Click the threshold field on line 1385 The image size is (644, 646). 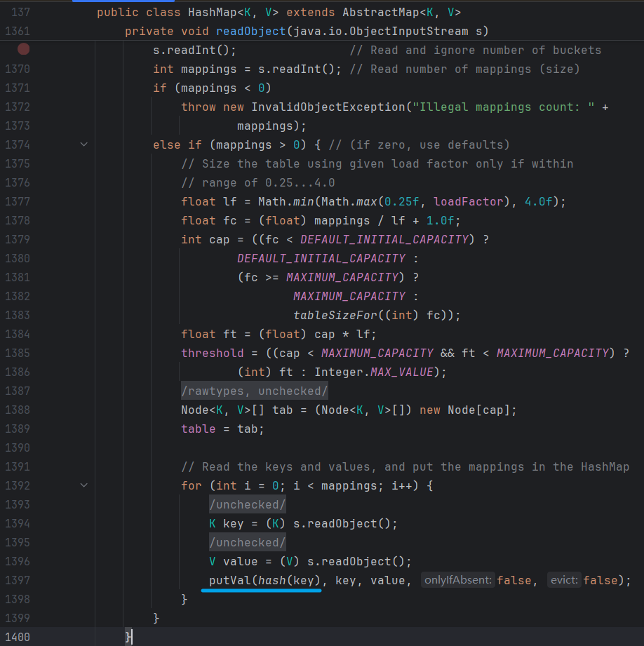(212, 353)
